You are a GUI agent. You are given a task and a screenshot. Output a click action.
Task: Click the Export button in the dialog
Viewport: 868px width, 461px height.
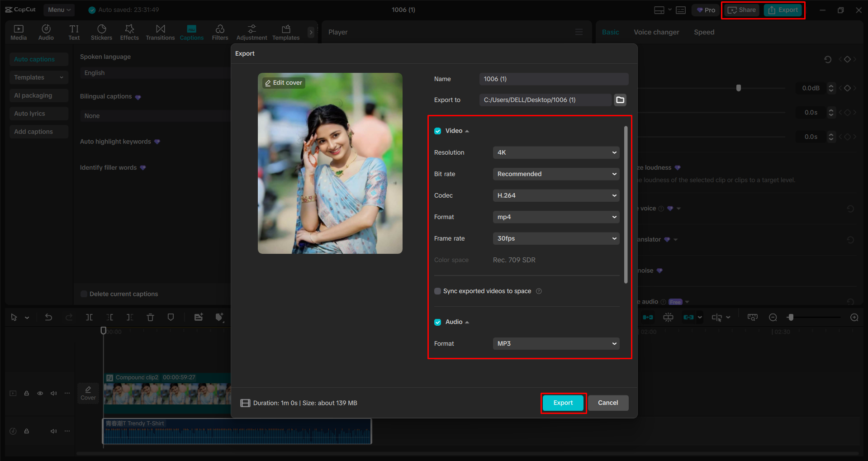(x=563, y=403)
